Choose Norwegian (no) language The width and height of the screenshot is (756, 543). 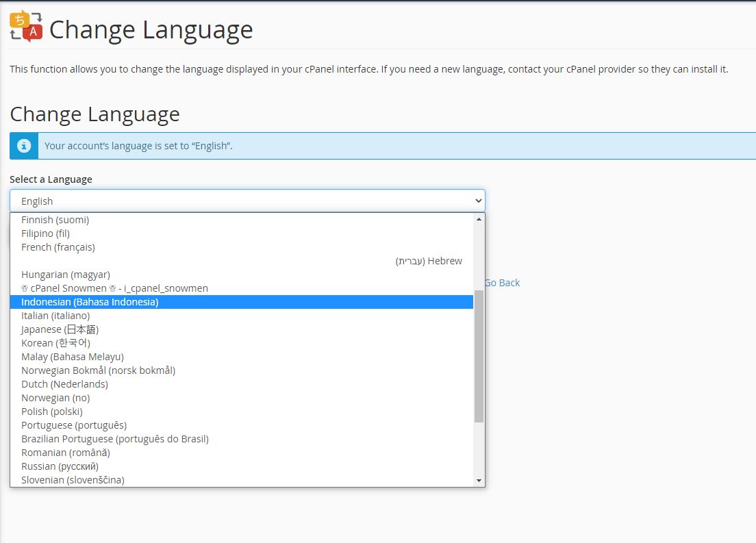pyautogui.click(x=242, y=398)
